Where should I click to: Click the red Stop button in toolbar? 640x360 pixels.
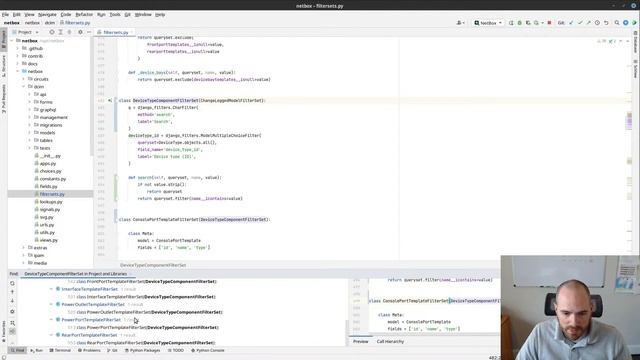point(549,23)
